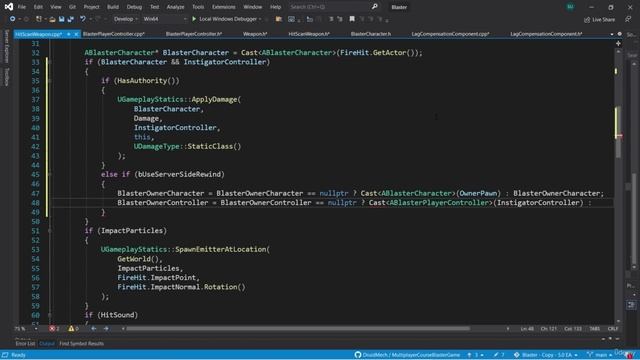640x360 pixels.
Task: Open the Project menu
Action: pos(91,7)
